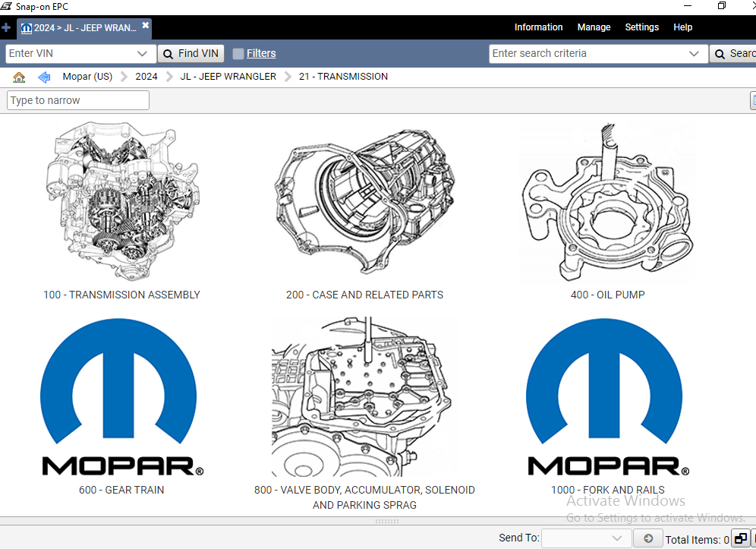Click the home icon in the breadcrumb bar
This screenshot has height=549, width=756.
[x=18, y=77]
